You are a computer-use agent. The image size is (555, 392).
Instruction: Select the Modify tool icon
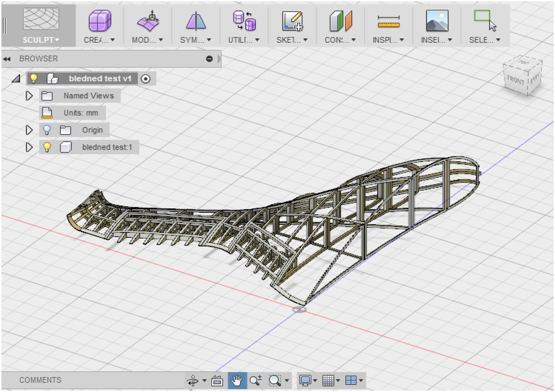(148, 21)
